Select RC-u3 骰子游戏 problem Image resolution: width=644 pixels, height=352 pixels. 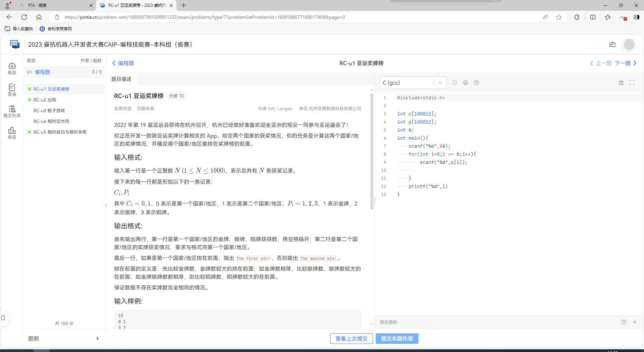(x=49, y=111)
